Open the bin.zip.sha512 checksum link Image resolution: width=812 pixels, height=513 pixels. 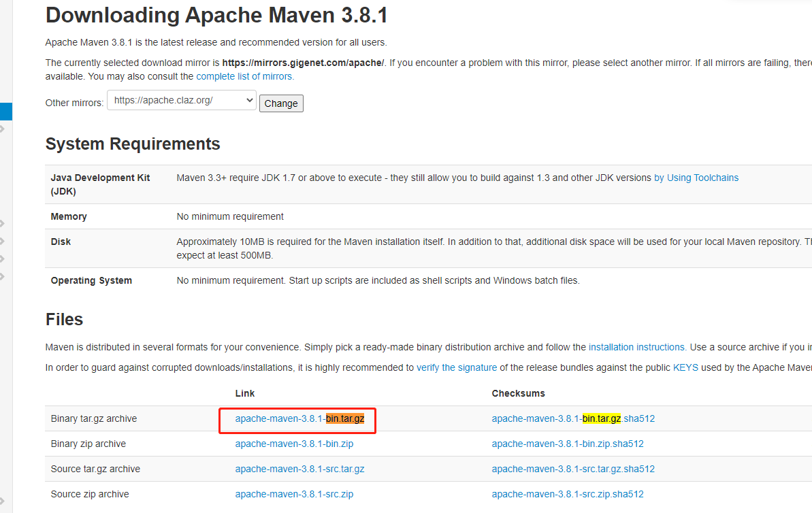568,444
